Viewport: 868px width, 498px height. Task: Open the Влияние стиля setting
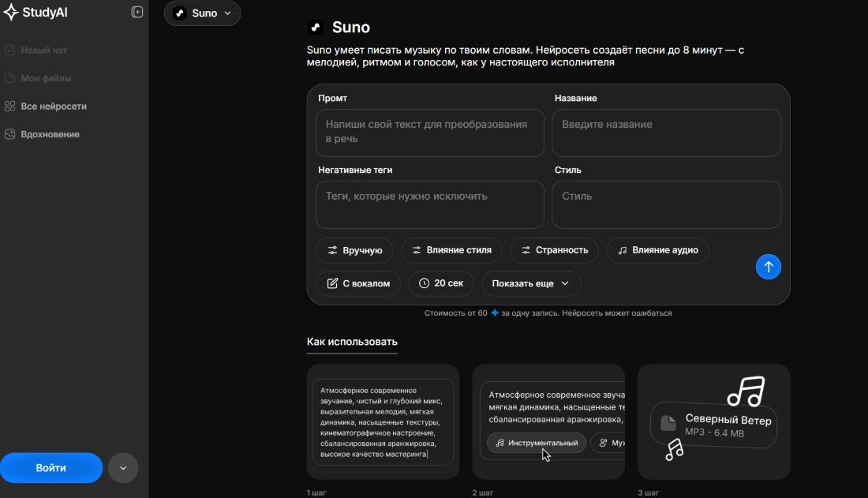pyautogui.click(x=451, y=250)
